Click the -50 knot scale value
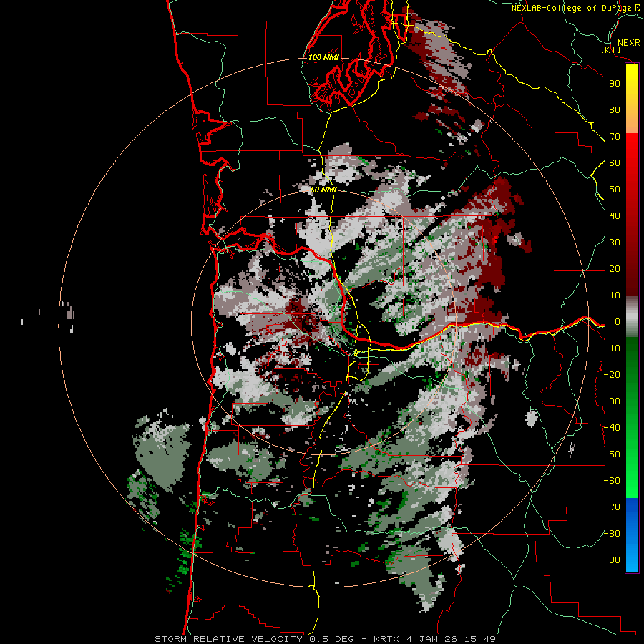This screenshot has height=644, width=644. [x=612, y=454]
